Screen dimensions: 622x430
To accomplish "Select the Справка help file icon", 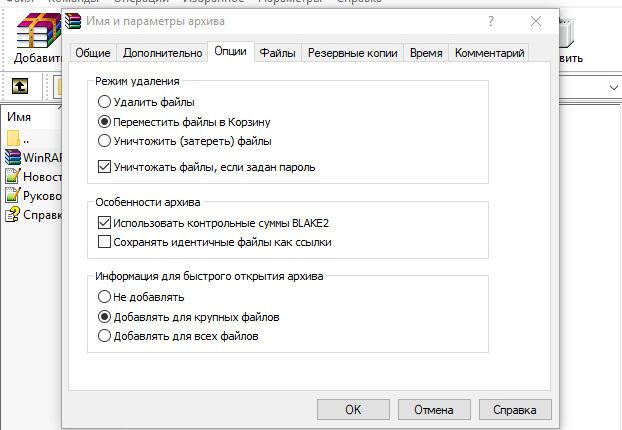I will point(13,214).
